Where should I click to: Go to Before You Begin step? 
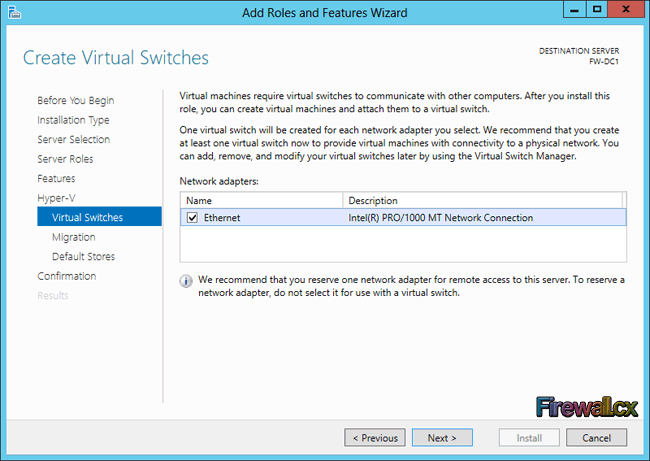pyautogui.click(x=75, y=100)
